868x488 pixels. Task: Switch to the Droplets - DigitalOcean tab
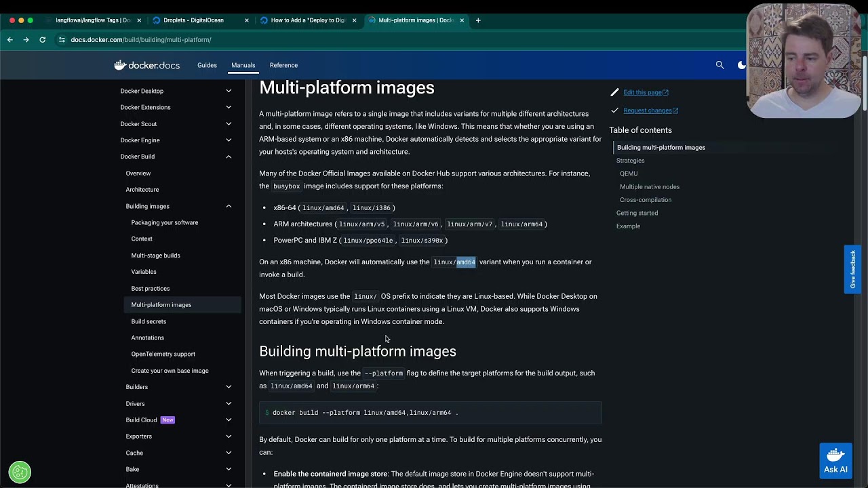click(x=193, y=20)
